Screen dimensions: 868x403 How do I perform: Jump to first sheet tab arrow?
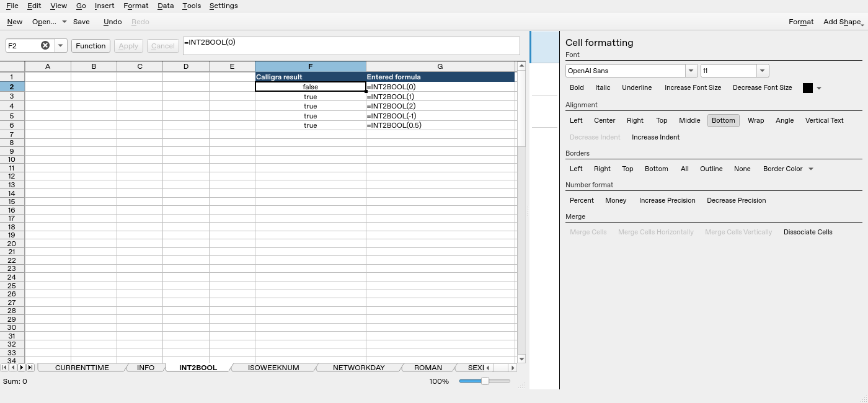5,368
